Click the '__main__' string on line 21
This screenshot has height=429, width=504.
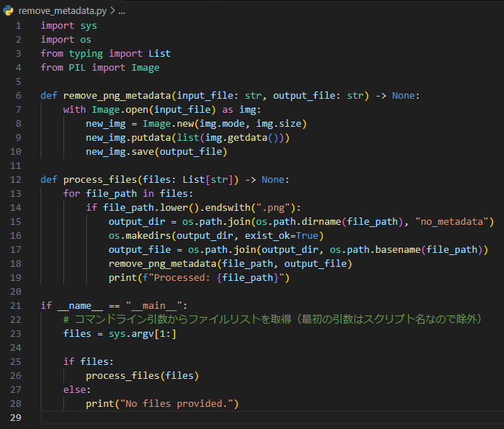(x=154, y=305)
